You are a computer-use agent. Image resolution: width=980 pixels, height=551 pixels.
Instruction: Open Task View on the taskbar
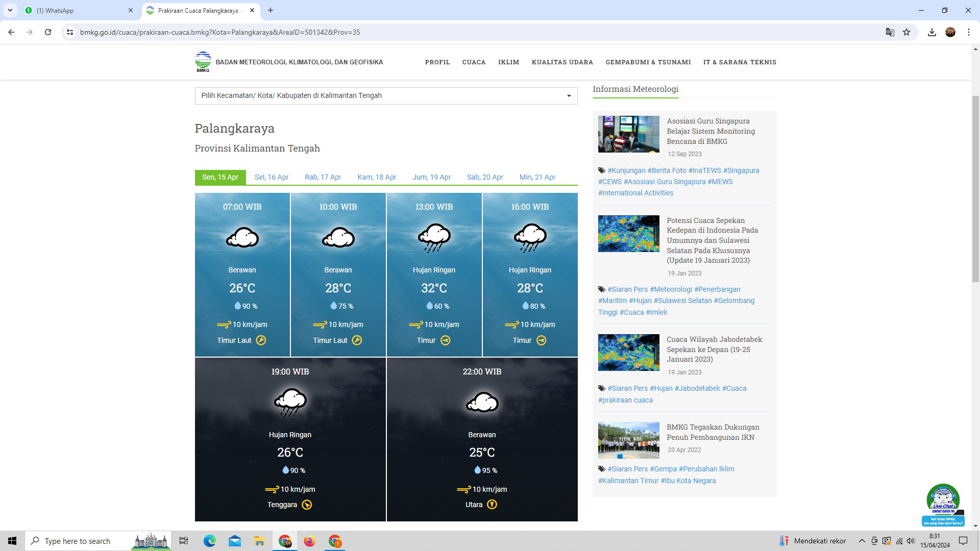(184, 541)
